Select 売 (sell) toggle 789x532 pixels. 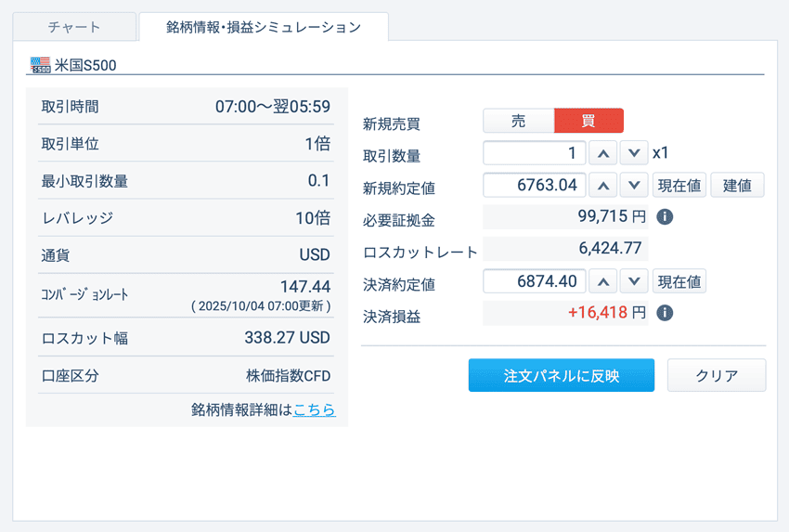coord(518,121)
